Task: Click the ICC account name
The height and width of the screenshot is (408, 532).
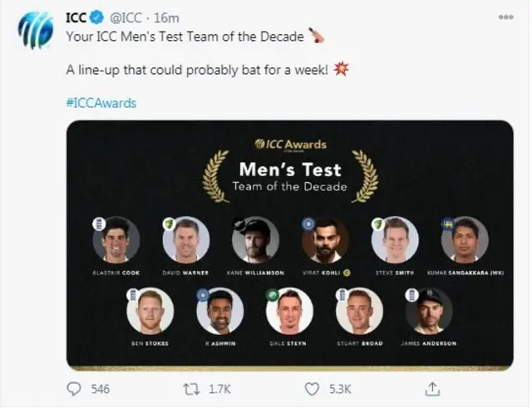Action: [x=77, y=17]
